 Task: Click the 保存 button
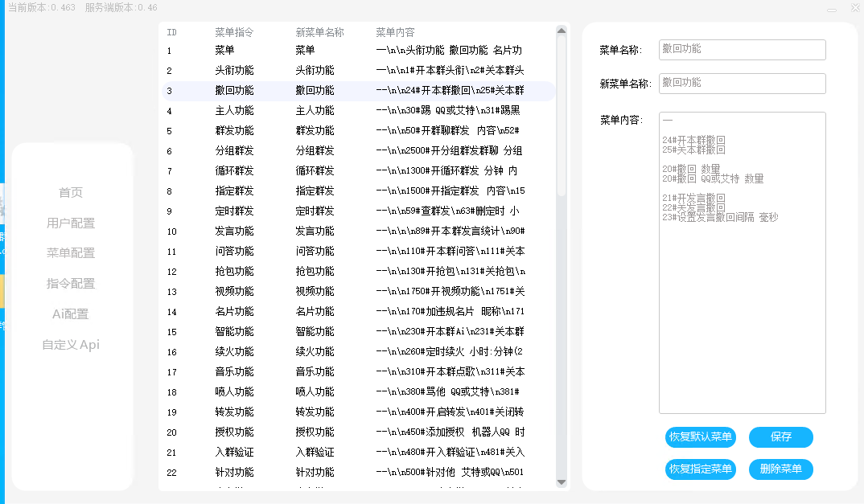point(781,436)
